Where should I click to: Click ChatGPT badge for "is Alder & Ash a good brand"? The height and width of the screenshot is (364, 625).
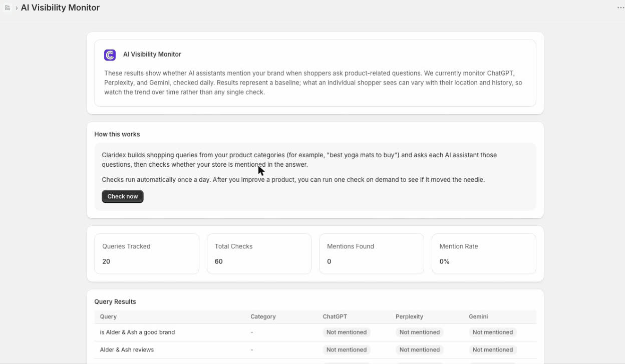coord(347,332)
